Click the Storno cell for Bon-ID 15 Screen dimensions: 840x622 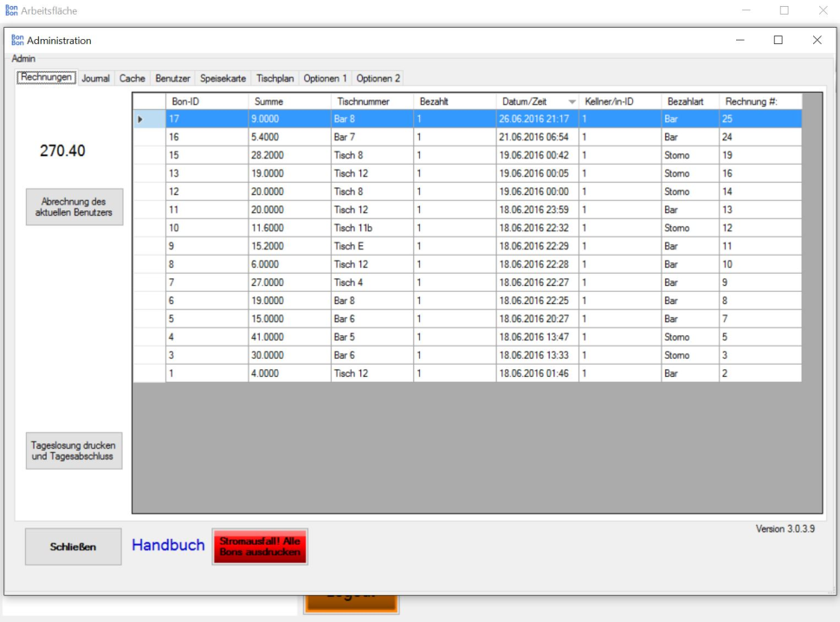click(x=689, y=155)
